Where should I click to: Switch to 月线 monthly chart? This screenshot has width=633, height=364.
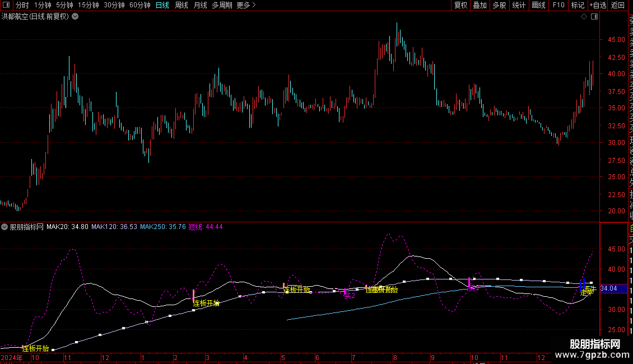point(200,5)
